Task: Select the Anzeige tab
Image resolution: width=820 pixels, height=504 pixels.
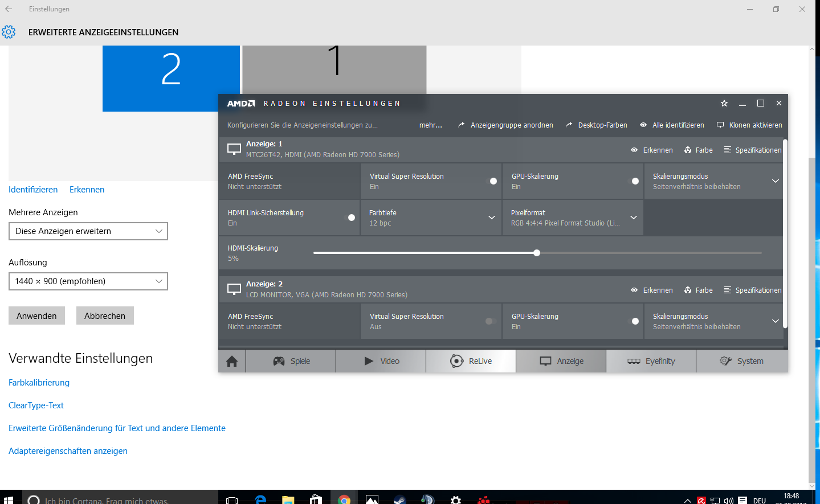Action: [561, 361]
